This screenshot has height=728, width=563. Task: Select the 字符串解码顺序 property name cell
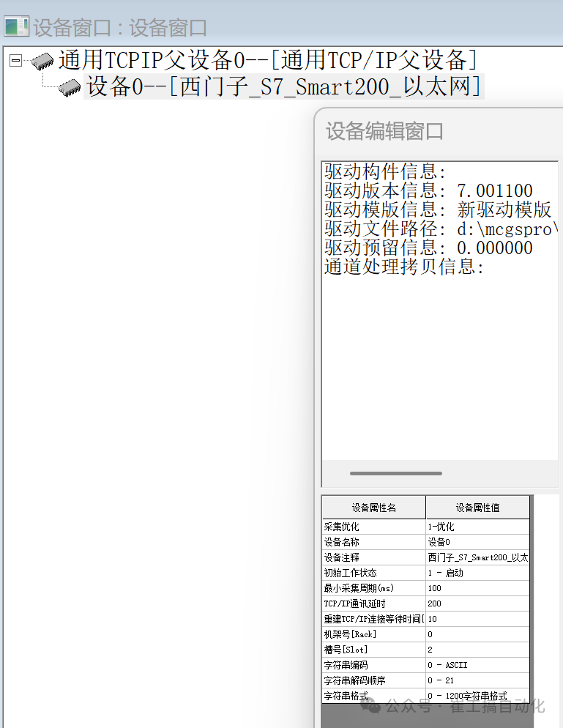pyautogui.click(x=373, y=680)
